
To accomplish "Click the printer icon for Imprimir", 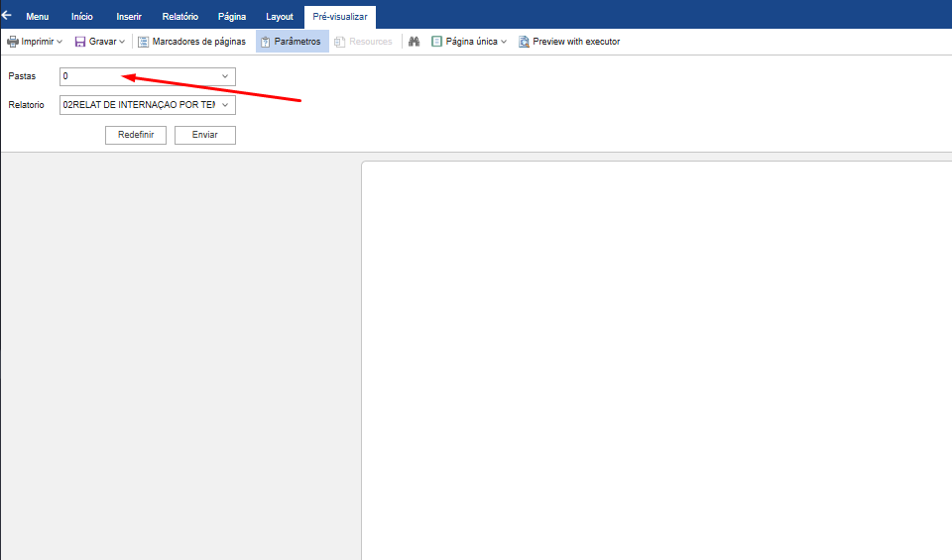I will point(12,42).
